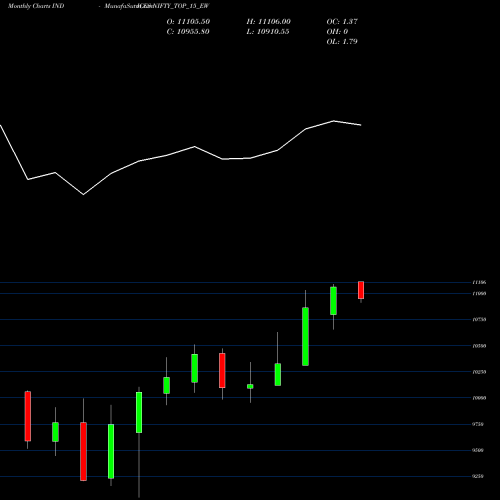The image size is (500, 500).
Task: Click the 'OL: 1.79' value
Action: (342, 42)
